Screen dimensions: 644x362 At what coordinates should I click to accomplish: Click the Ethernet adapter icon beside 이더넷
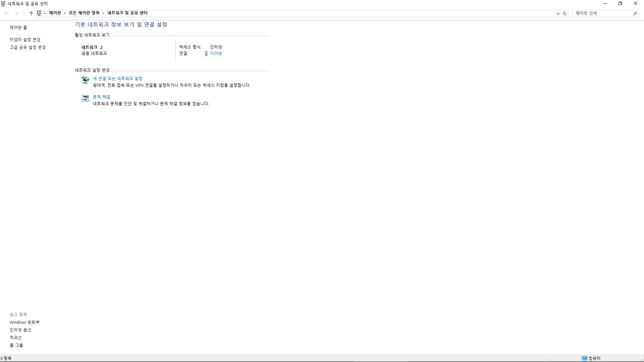tap(206, 54)
